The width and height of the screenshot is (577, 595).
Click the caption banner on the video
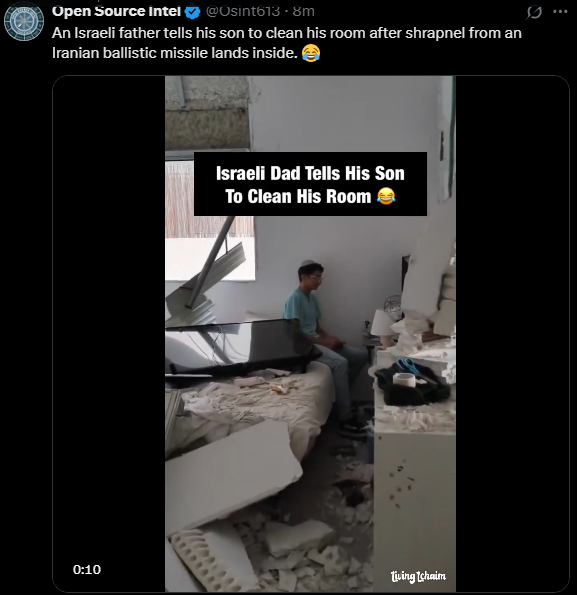[310, 184]
